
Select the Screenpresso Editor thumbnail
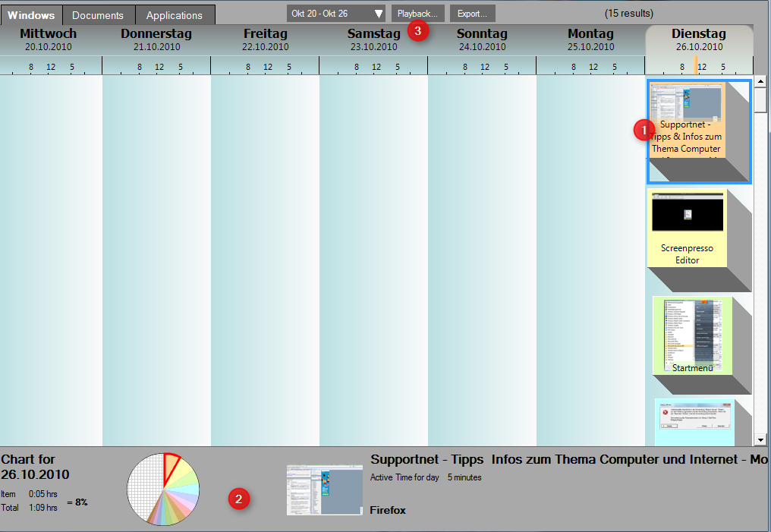click(x=686, y=228)
